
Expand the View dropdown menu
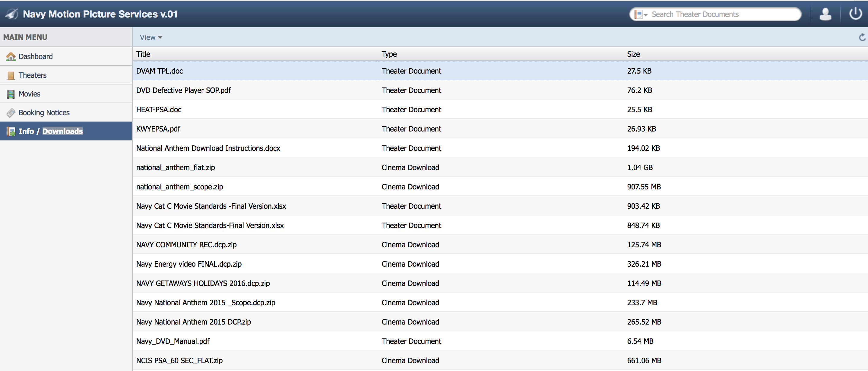(151, 37)
